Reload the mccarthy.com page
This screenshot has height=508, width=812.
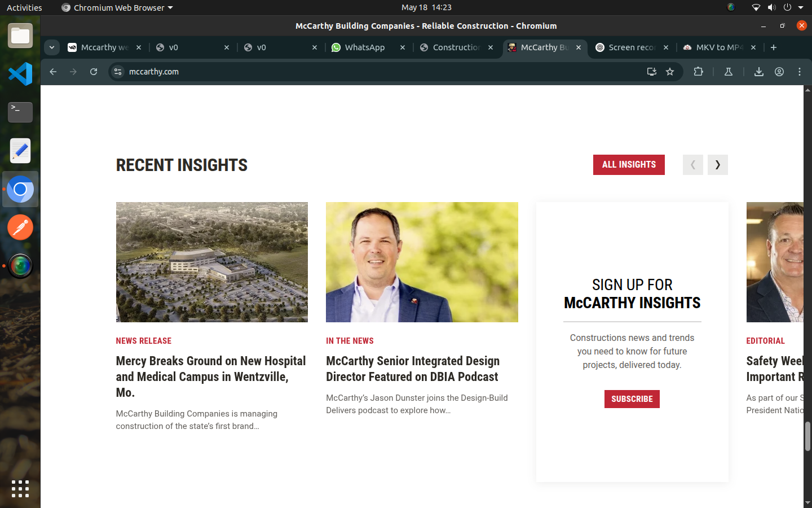pyautogui.click(x=94, y=72)
